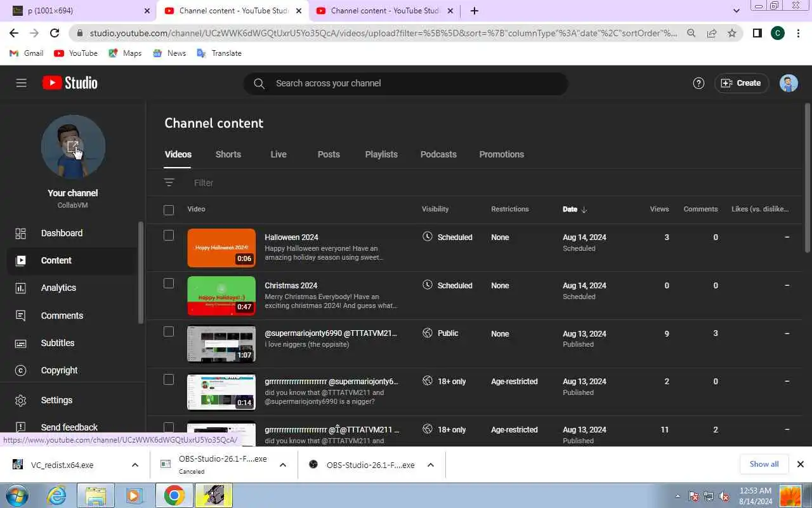Image resolution: width=812 pixels, height=508 pixels.
Task: Open the Chrome profile C icon
Action: [778, 33]
